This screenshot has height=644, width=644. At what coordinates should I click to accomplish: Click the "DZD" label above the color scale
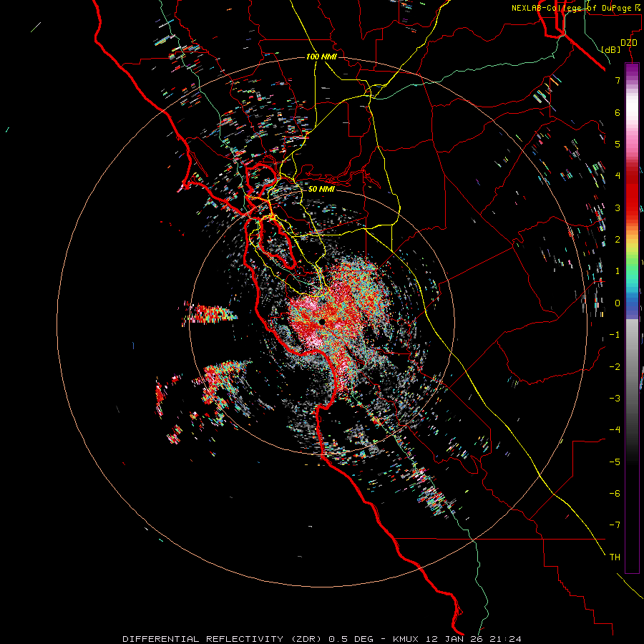(x=629, y=43)
